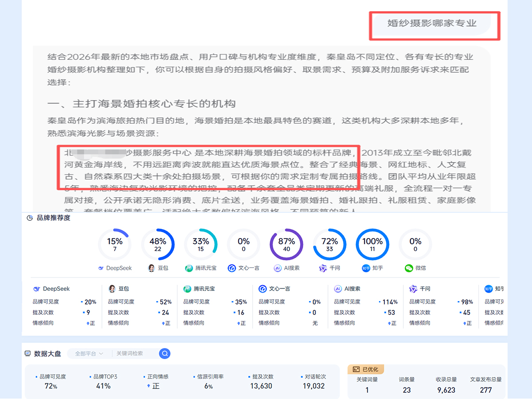Click 腾讯元宝 card's 品牌可见度 35% value
The height and width of the screenshot is (399, 532).
tap(241, 302)
